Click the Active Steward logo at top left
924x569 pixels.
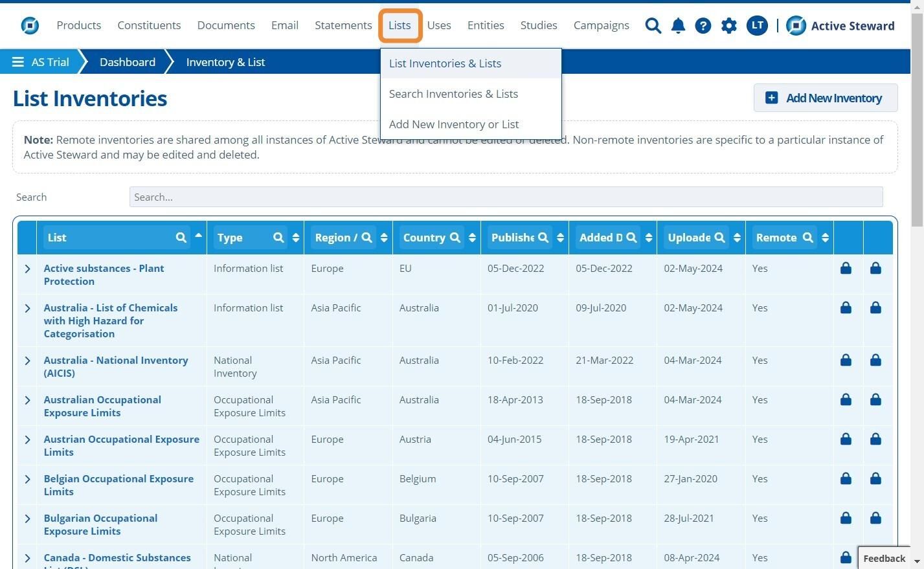pos(30,25)
